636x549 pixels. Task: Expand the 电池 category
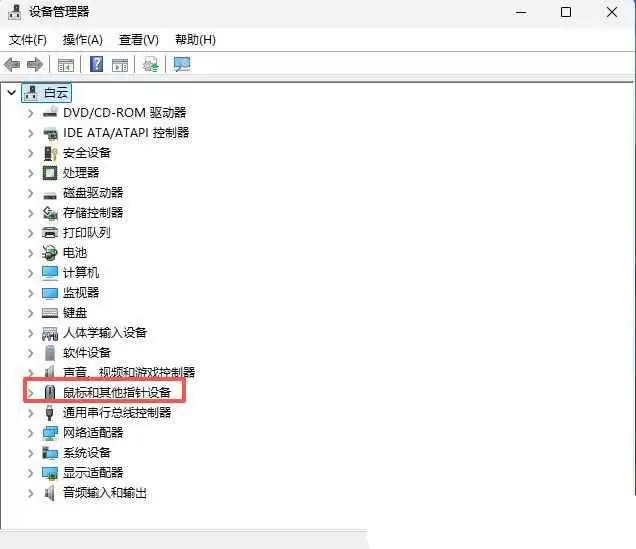(30, 253)
